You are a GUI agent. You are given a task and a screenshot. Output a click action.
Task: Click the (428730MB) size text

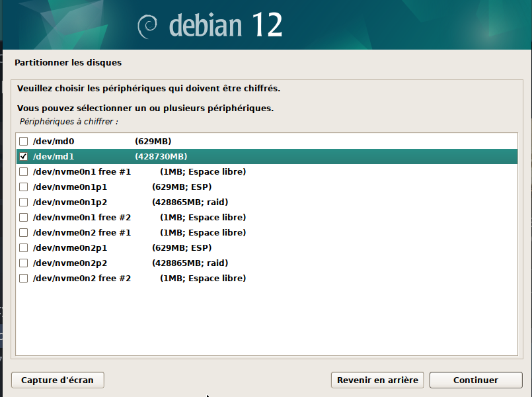(161, 157)
